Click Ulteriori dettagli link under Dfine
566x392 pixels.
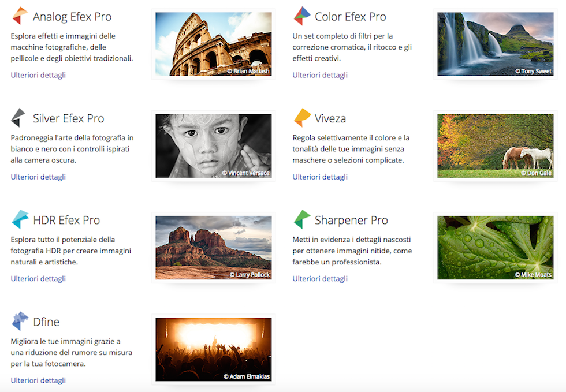point(38,380)
